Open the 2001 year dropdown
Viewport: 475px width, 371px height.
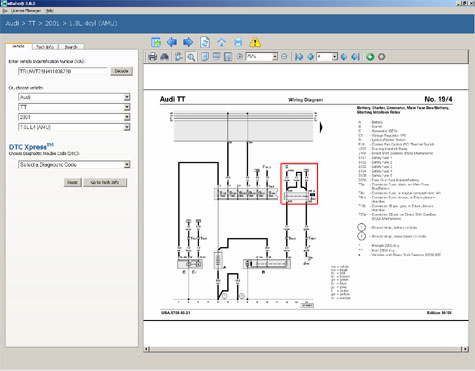(127, 117)
